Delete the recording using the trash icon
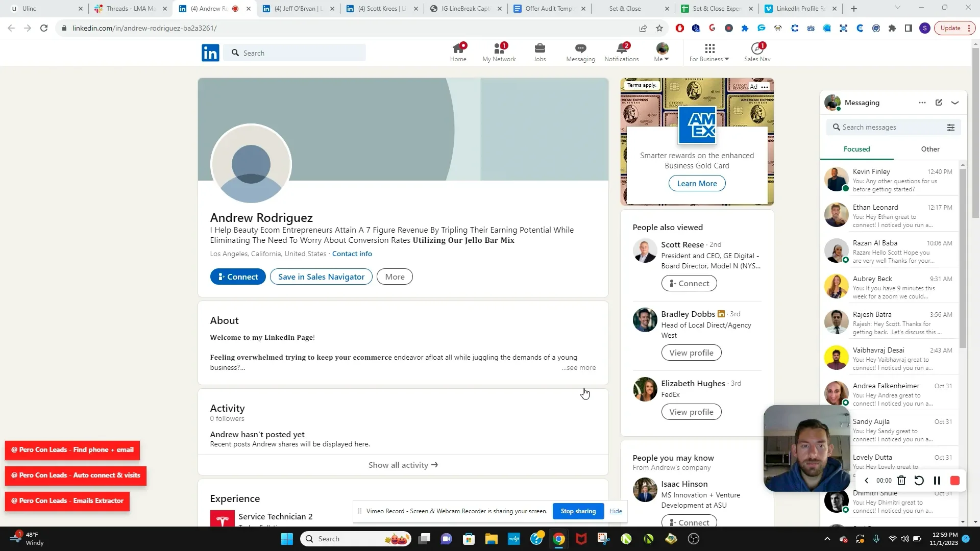 pos(901,481)
